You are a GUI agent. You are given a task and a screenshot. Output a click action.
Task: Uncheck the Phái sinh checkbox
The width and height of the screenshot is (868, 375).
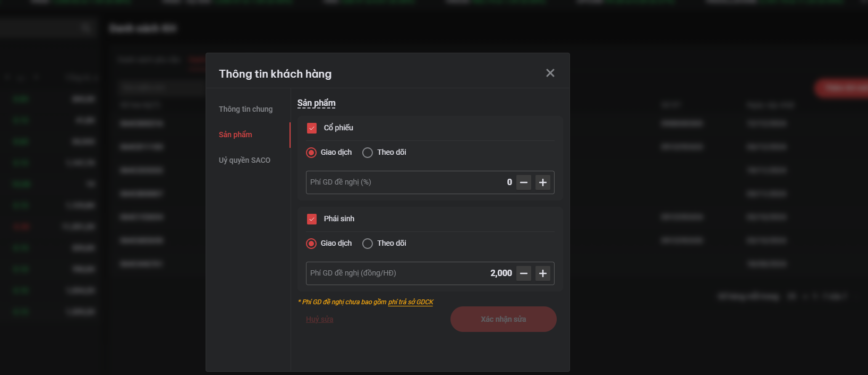point(312,219)
